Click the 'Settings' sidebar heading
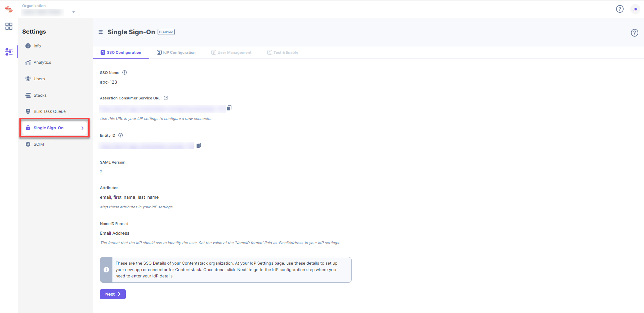The height and width of the screenshot is (313, 644). coord(34,32)
